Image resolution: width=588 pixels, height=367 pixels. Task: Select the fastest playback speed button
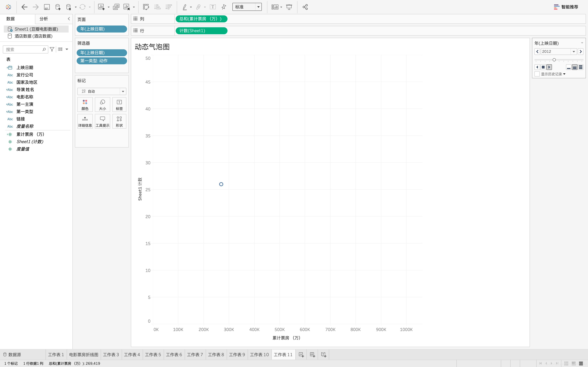coord(581,67)
